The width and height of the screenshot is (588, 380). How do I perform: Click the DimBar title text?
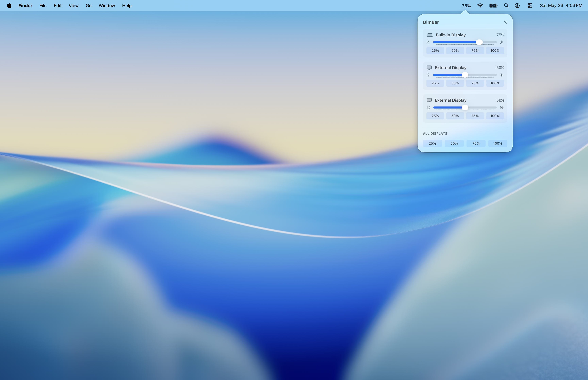pos(431,22)
